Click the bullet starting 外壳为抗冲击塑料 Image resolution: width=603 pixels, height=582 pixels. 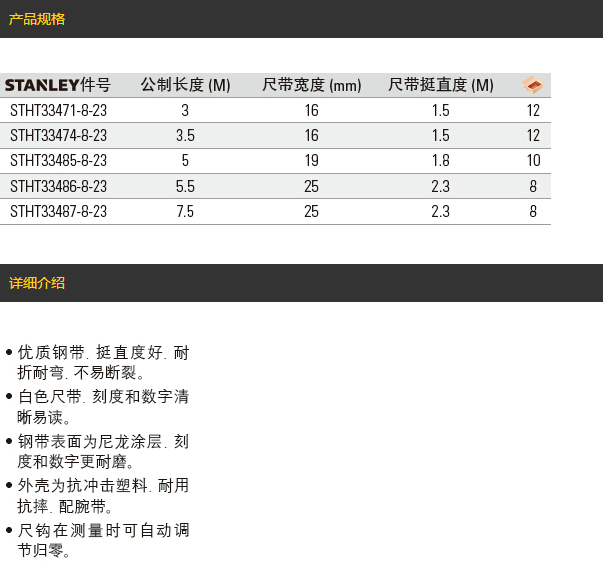click(98, 496)
